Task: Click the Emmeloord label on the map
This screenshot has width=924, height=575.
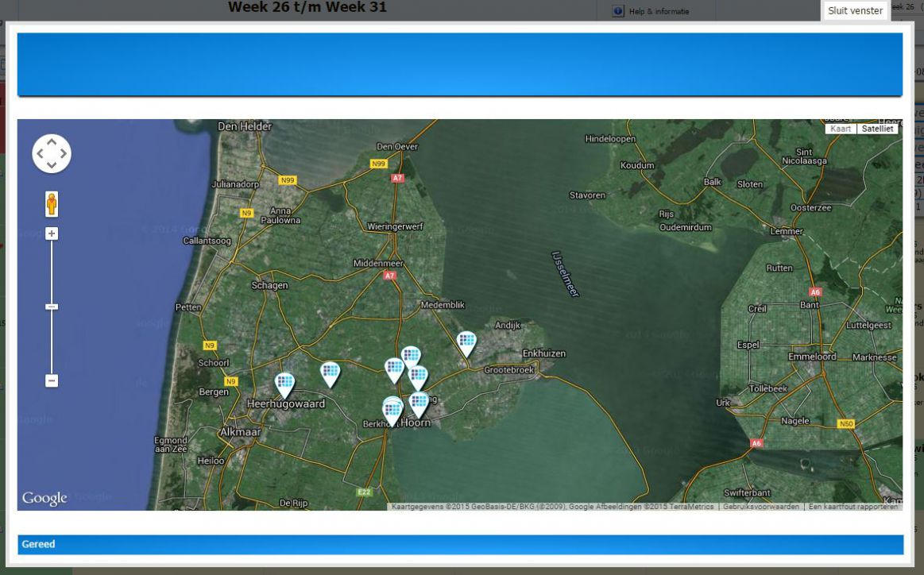Action: pos(812,357)
